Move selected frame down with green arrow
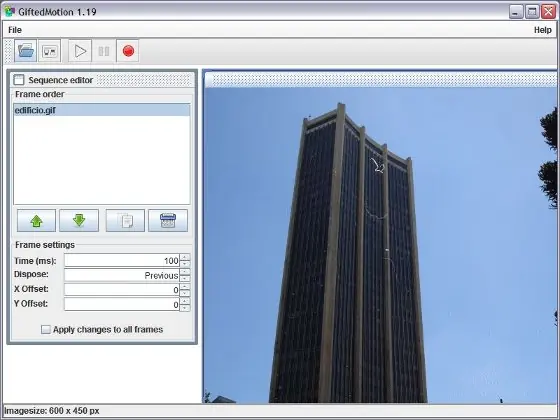 click(79, 221)
